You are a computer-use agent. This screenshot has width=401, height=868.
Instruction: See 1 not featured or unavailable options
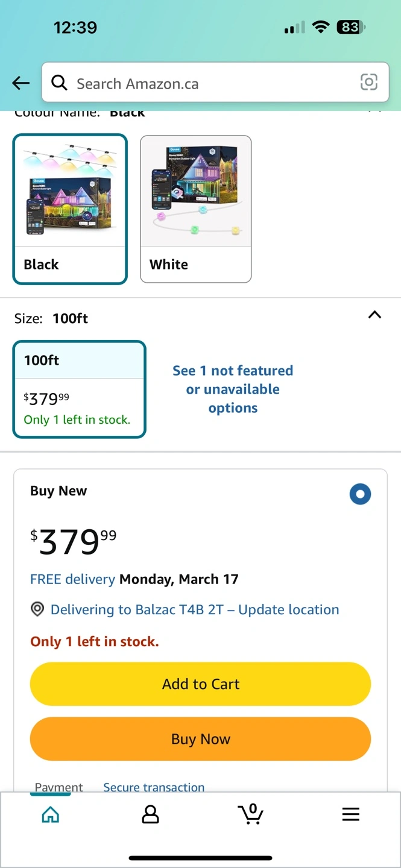(x=233, y=389)
